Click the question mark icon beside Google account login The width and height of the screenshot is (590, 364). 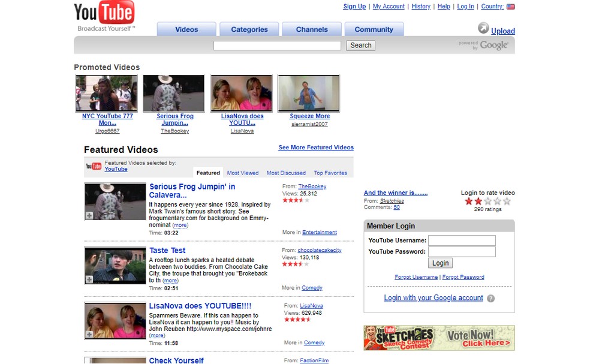(x=491, y=298)
